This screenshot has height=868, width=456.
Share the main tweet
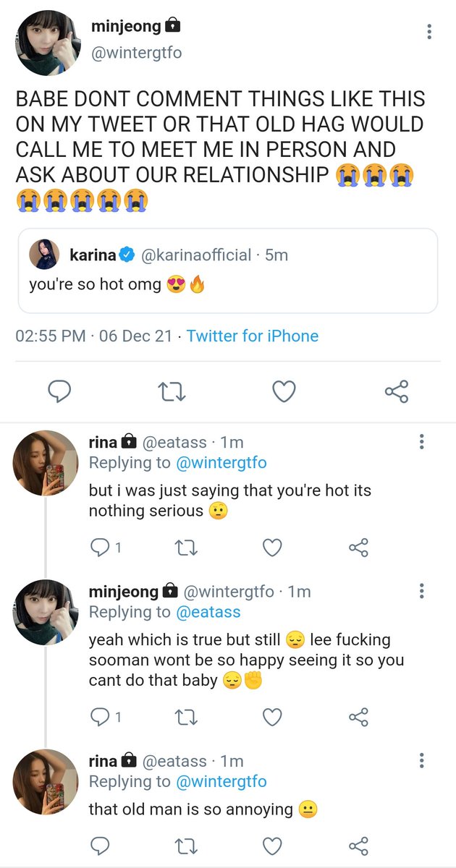396,392
